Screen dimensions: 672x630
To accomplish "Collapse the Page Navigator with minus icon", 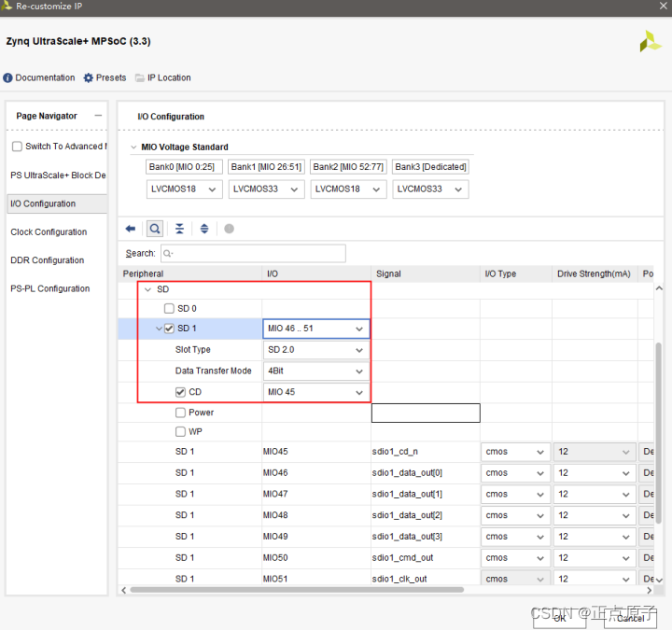I will (98, 116).
